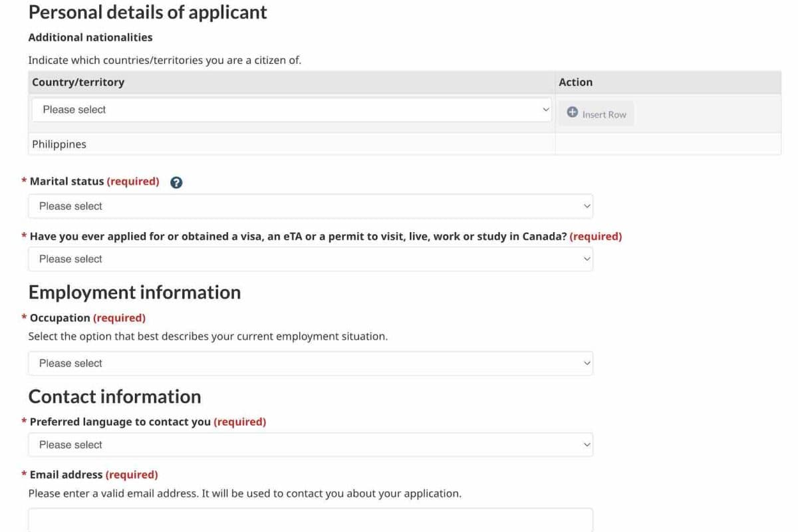
Task: Click the Additional nationalities subheading
Action: coord(90,37)
